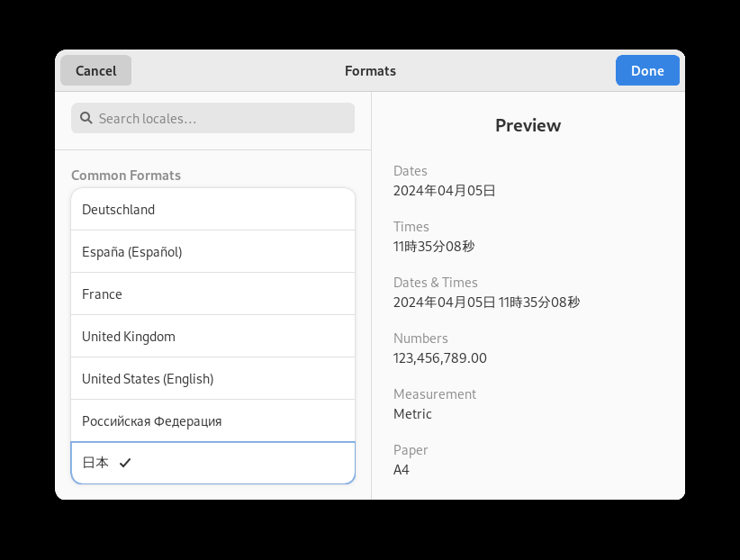Cancel the Formats dialog
This screenshot has width=740, height=560.
[95, 70]
